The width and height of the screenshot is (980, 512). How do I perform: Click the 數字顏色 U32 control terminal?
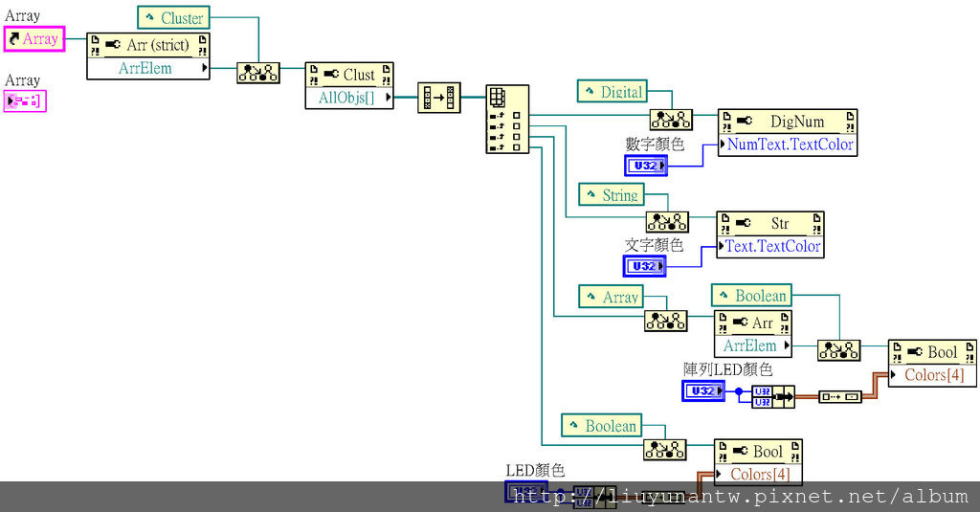(646, 166)
